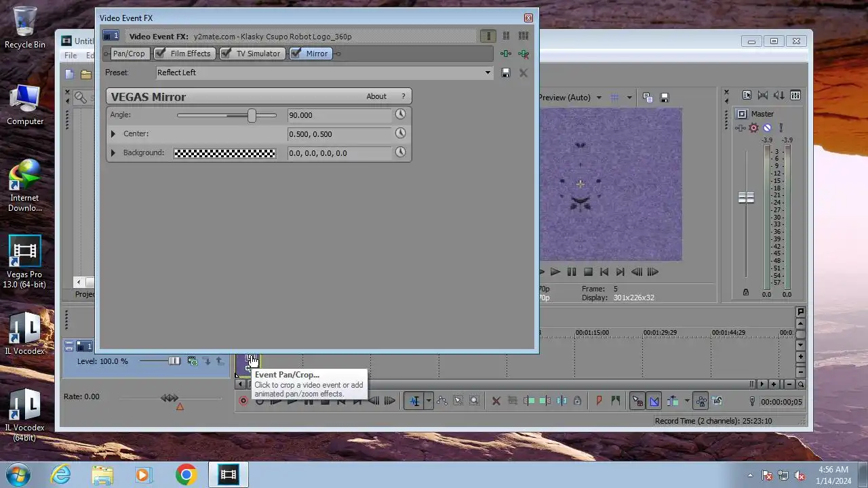Open mixer properties icon beside Master

pos(747,96)
